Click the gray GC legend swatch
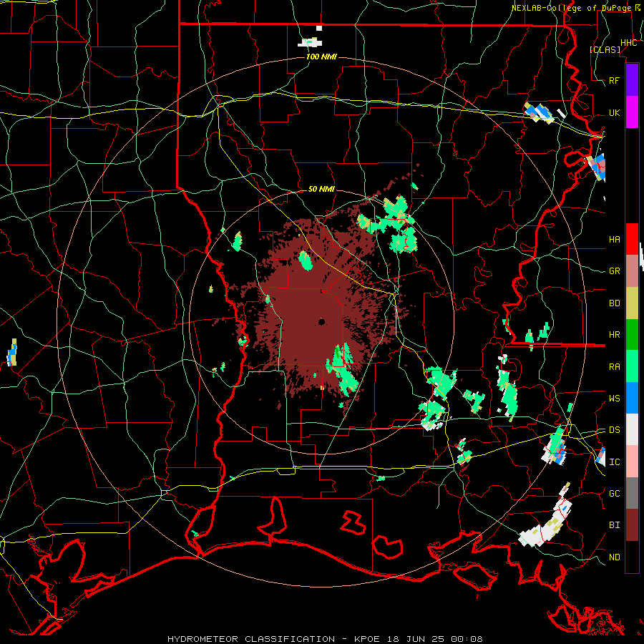This screenshot has width=644, height=644. tap(632, 493)
